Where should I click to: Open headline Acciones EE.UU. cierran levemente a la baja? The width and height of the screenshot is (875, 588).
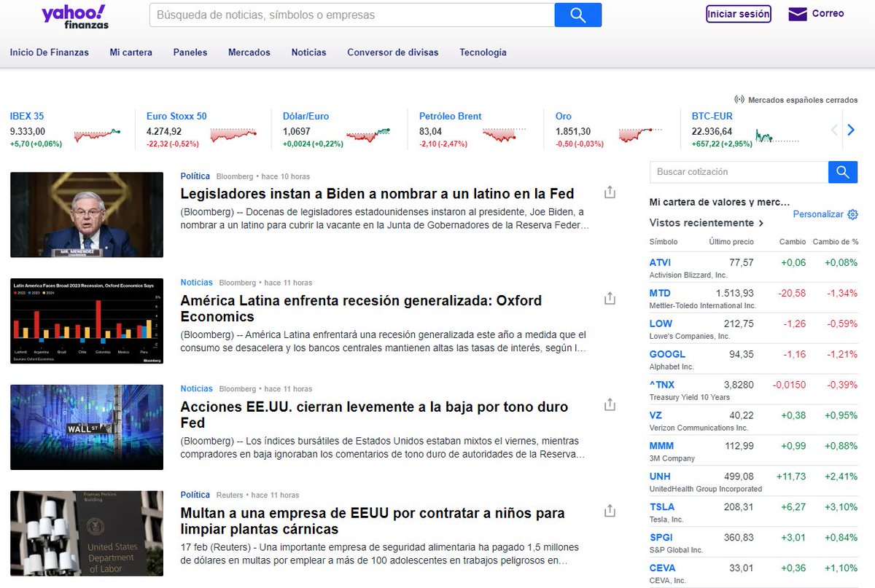(374, 415)
